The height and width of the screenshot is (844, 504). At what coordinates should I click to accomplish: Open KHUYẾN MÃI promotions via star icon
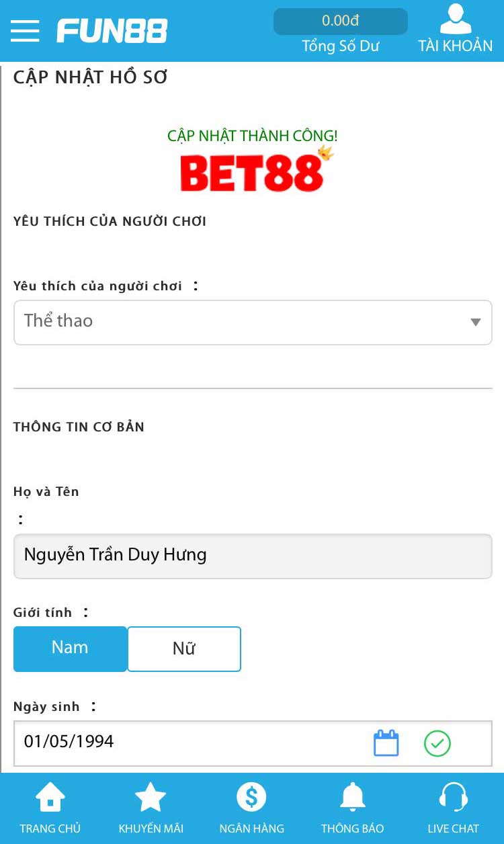pyautogui.click(x=151, y=798)
